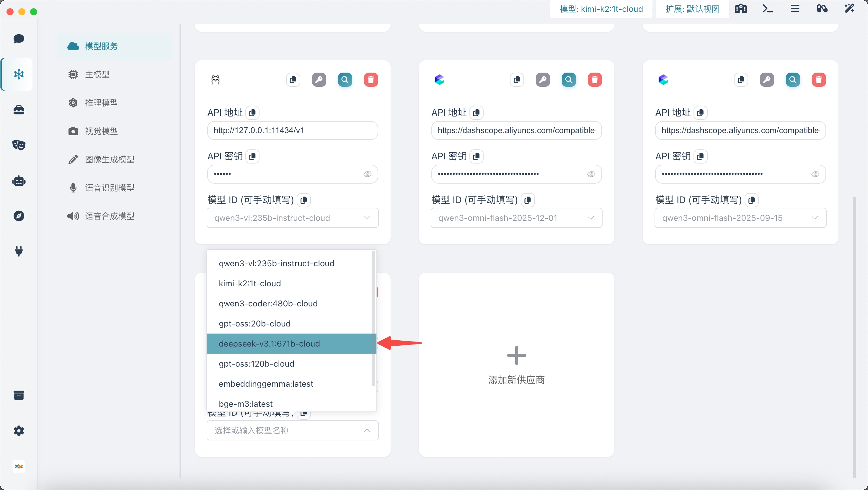Click the page vertical scrollbar on right
868x490 pixels.
pyautogui.click(x=854, y=337)
